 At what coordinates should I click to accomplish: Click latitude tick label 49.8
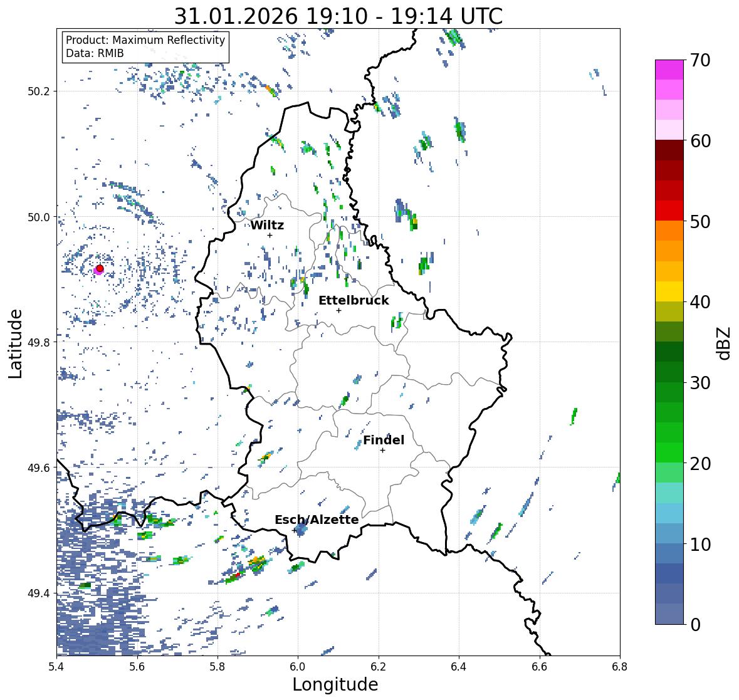tap(39, 342)
